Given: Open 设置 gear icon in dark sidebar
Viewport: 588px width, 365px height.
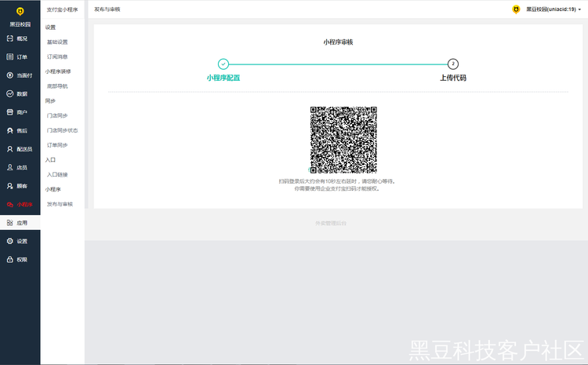Looking at the screenshot, I should 10,241.
